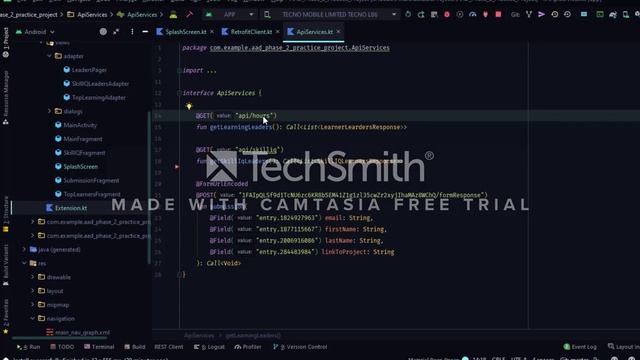This screenshot has width=640, height=360.
Task: Close the SplashScreen.kt tab
Action: [x=212, y=32]
